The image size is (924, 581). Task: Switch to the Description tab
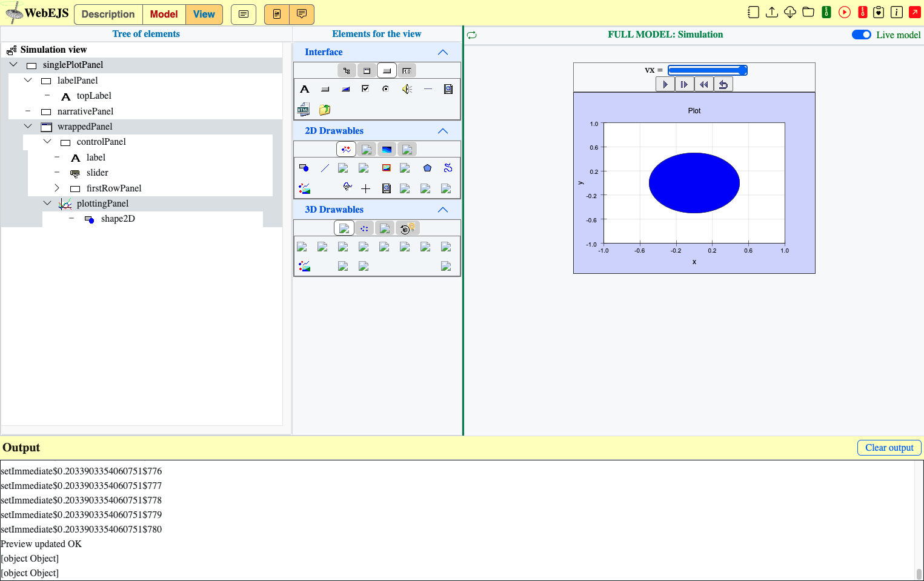(x=108, y=14)
